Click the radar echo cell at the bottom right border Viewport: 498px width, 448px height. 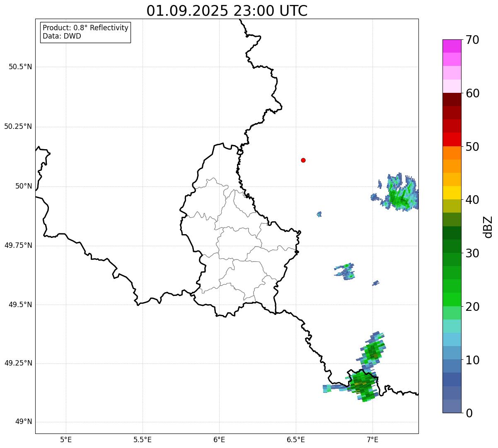(362, 385)
